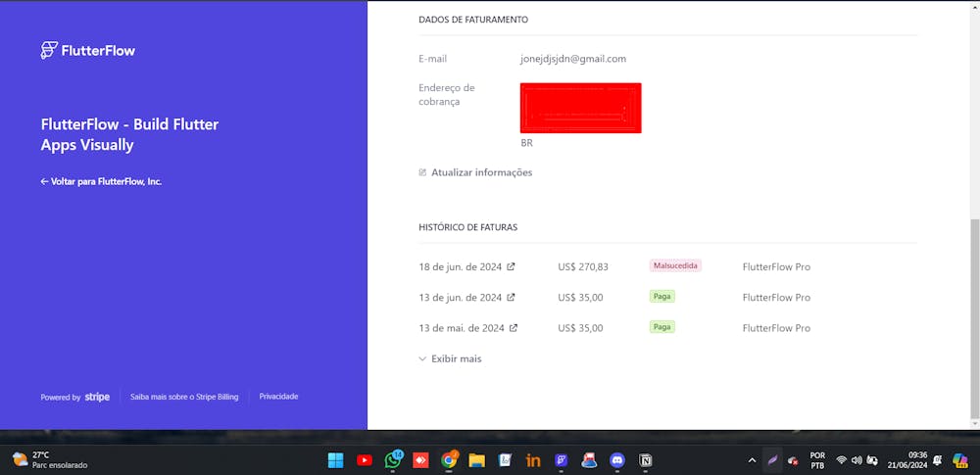Click external-link icon next to 13 de mai.
Image resolution: width=980 pixels, height=475 pixels.
point(514,327)
